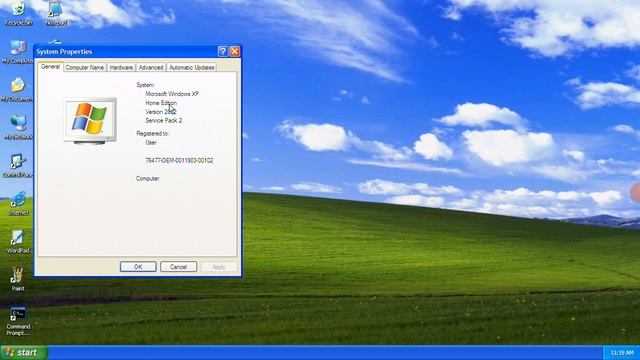Confirm with the OK button
The width and height of the screenshot is (640, 360).
point(138,267)
